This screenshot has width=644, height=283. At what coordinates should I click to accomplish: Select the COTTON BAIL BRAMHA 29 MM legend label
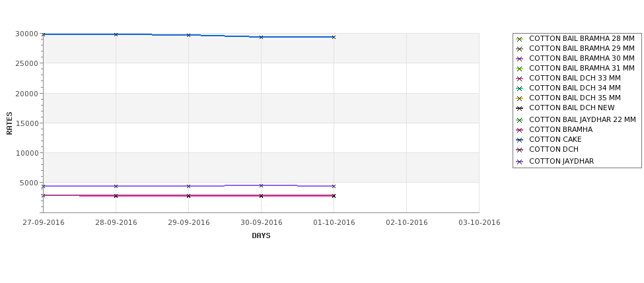click(581, 48)
